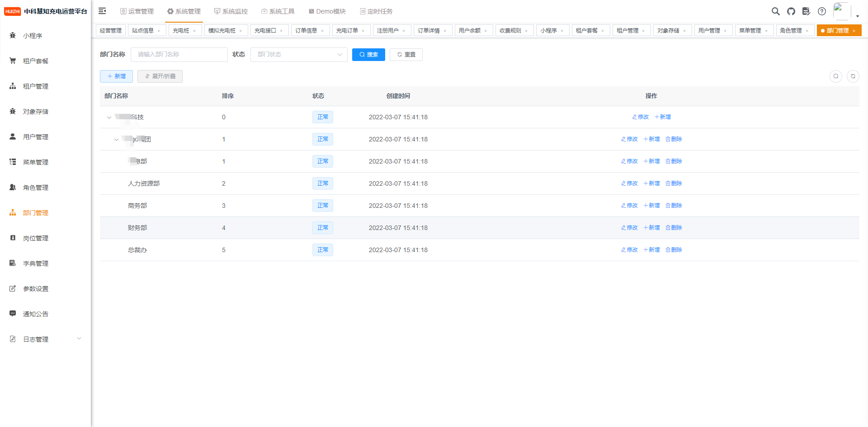Screen dimensions: 868x427
Task: Open the GitHub source link icon
Action: point(791,11)
